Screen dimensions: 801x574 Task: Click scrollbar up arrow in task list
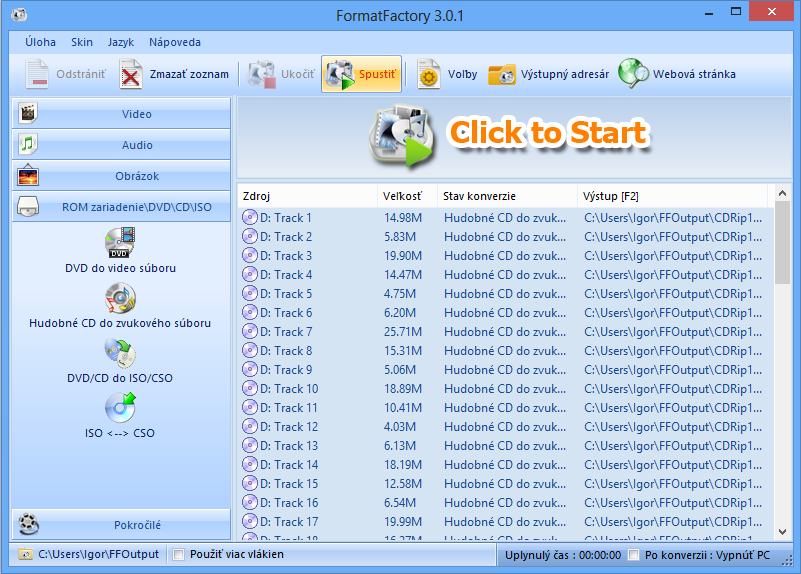782,193
